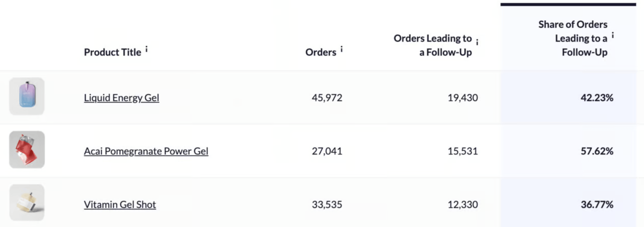Click info icon for Share of Orders column
Image resolution: width=644 pixels, height=227 pixels.
tap(613, 35)
